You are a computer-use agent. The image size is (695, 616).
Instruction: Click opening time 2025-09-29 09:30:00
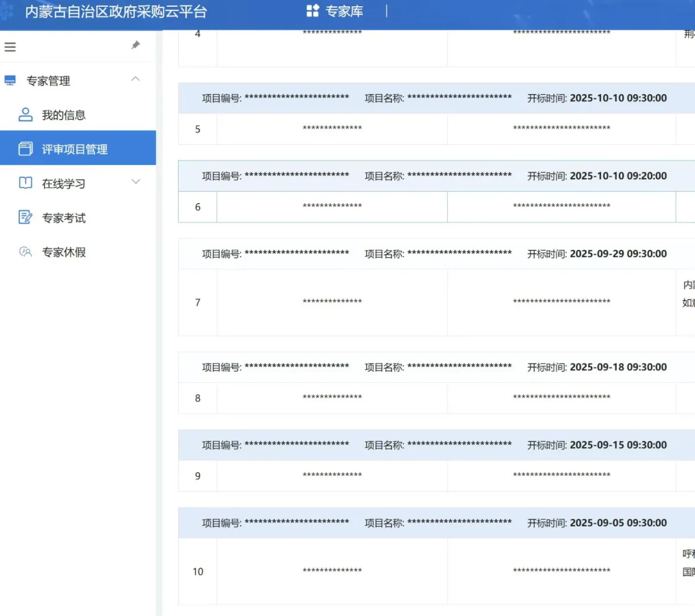pos(619,254)
